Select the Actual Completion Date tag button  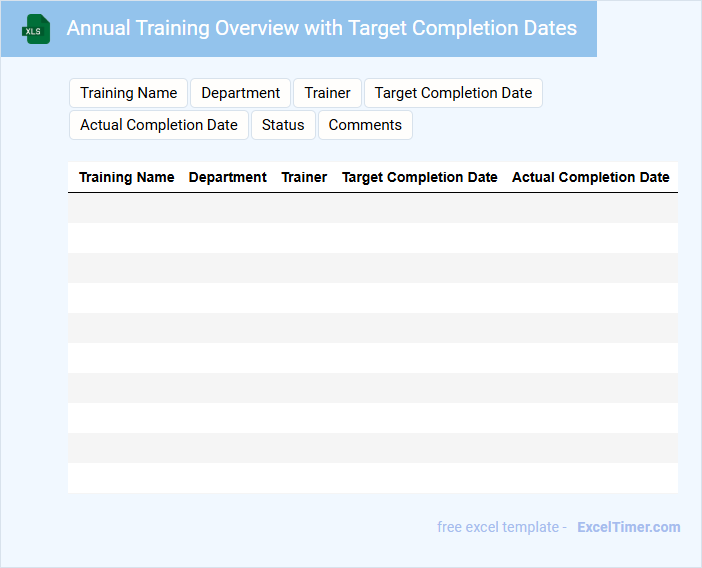click(159, 125)
